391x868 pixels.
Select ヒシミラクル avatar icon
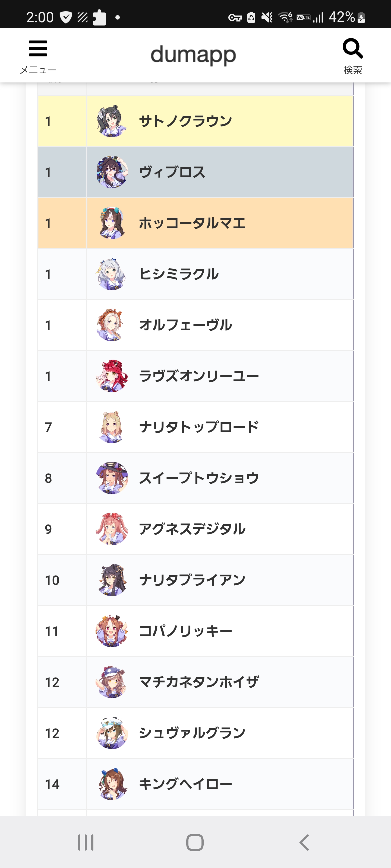pyautogui.click(x=112, y=274)
